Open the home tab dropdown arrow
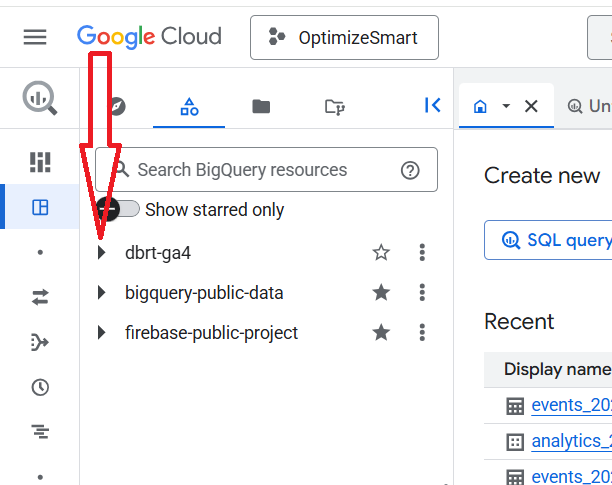 [x=506, y=106]
